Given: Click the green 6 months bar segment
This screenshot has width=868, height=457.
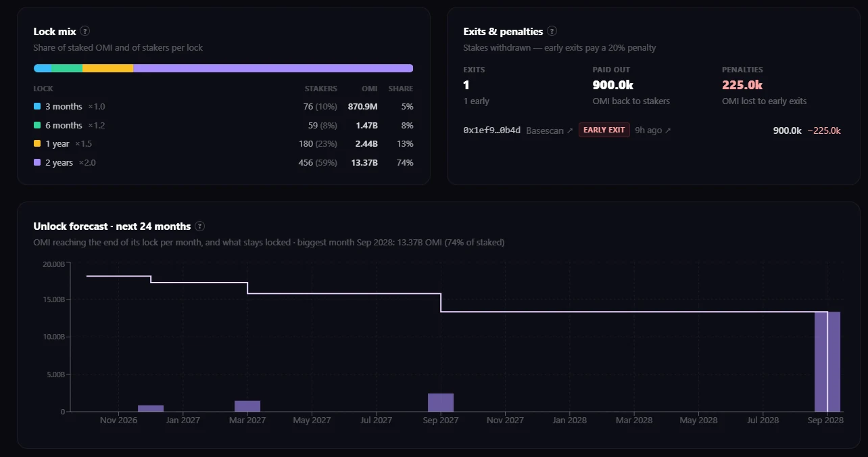Looking at the screenshot, I should (x=67, y=68).
